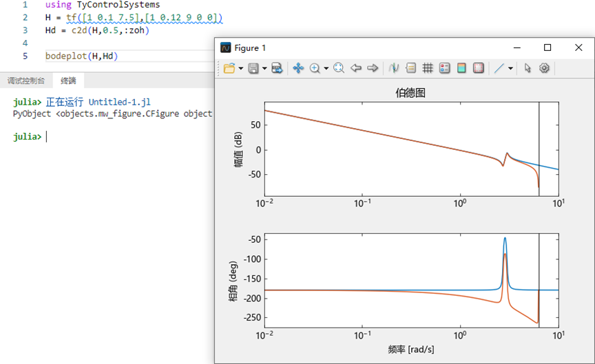Click the Untitled-1.jl link in terminal

pos(120,102)
